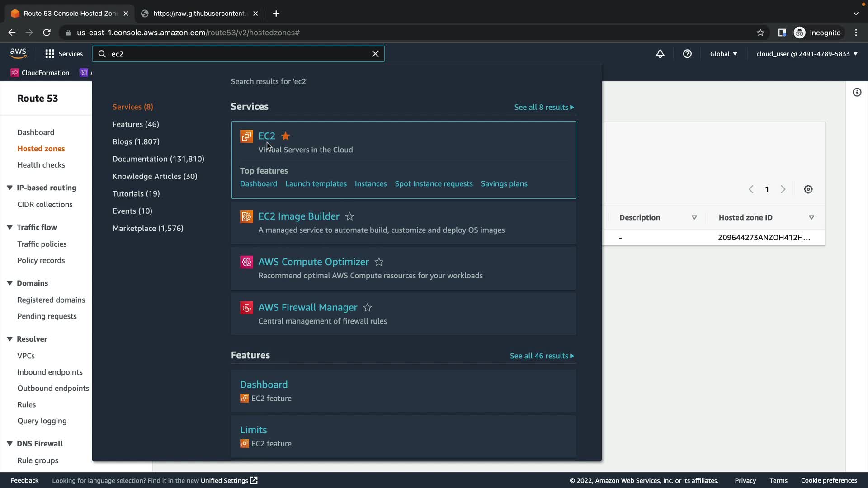Image resolution: width=868 pixels, height=488 pixels.
Task: Open the help question-mark icon
Action: pyautogui.click(x=687, y=54)
